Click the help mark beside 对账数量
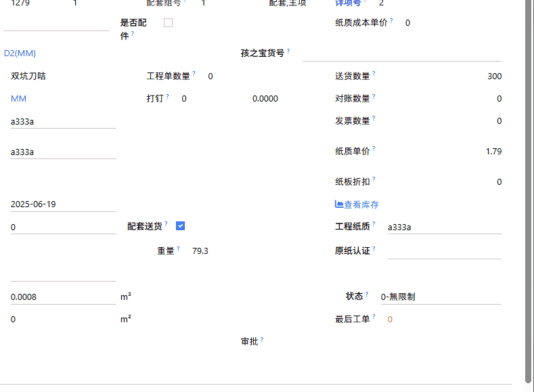Screen dimensions: 534x392 [x=374, y=96]
